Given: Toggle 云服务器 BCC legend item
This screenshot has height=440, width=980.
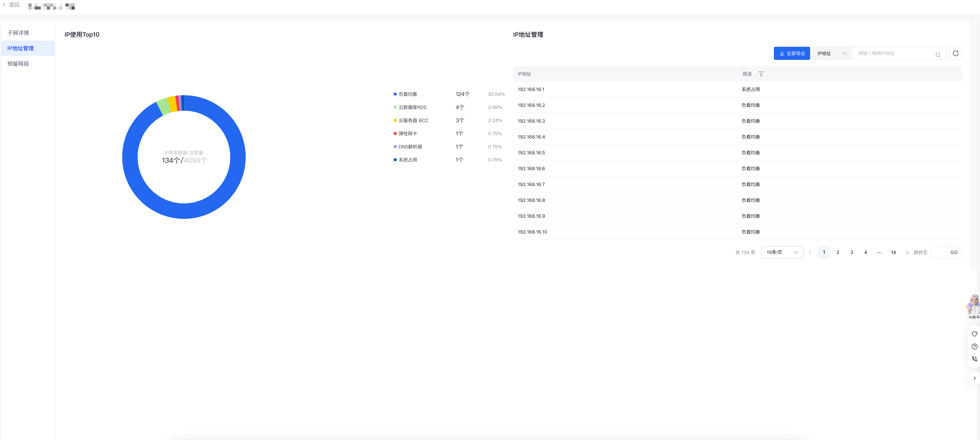Looking at the screenshot, I should [411, 120].
